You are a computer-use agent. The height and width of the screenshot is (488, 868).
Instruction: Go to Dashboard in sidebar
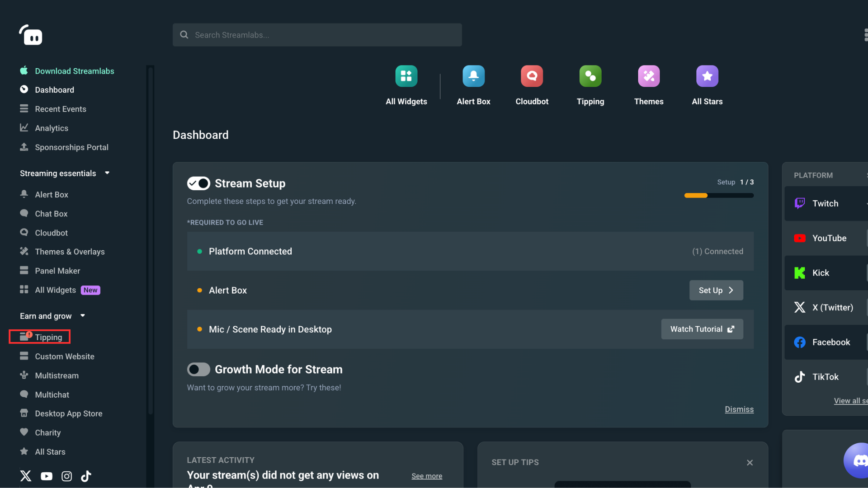point(47,90)
